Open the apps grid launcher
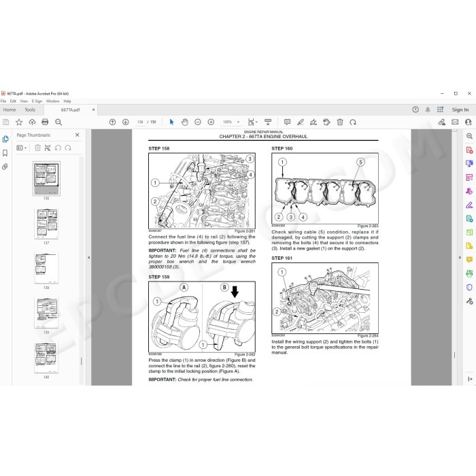This screenshot has height=476, width=476. pos(440,109)
